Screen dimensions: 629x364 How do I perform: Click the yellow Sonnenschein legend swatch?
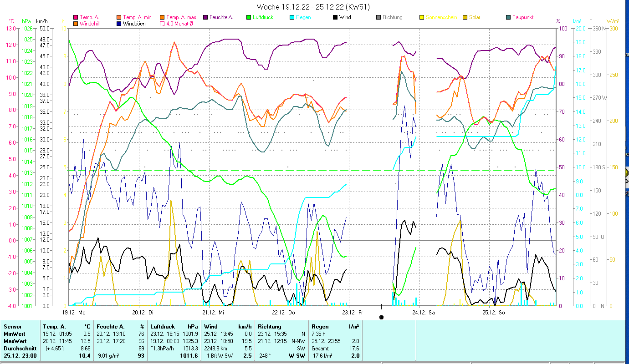click(x=422, y=17)
